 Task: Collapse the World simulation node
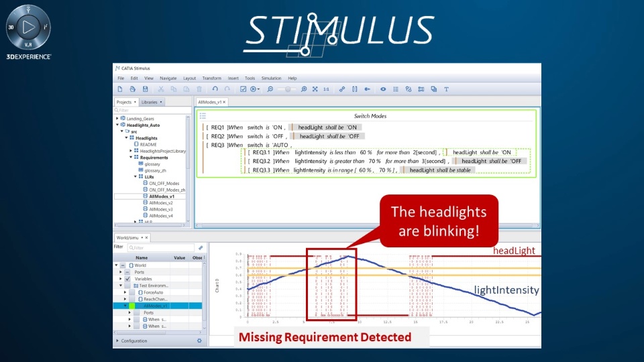tap(117, 265)
